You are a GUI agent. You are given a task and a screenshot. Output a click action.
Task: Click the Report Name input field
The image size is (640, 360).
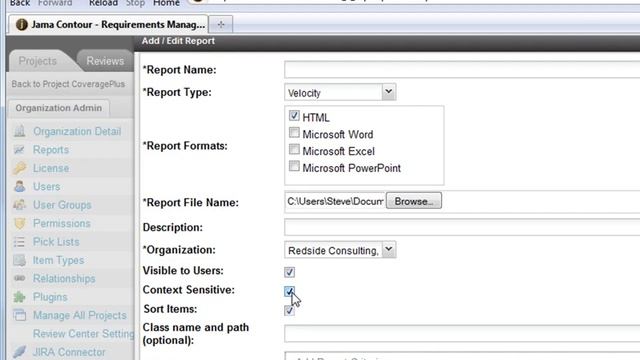click(x=462, y=69)
